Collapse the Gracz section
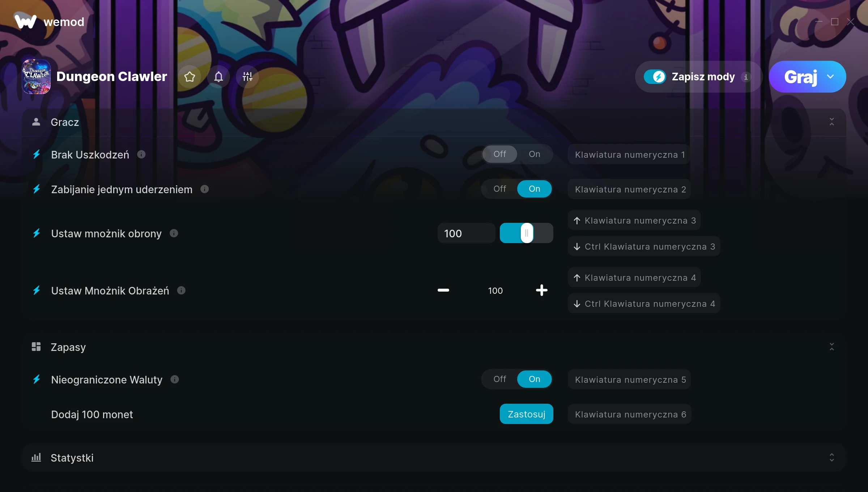Image resolution: width=868 pixels, height=492 pixels. [832, 122]
